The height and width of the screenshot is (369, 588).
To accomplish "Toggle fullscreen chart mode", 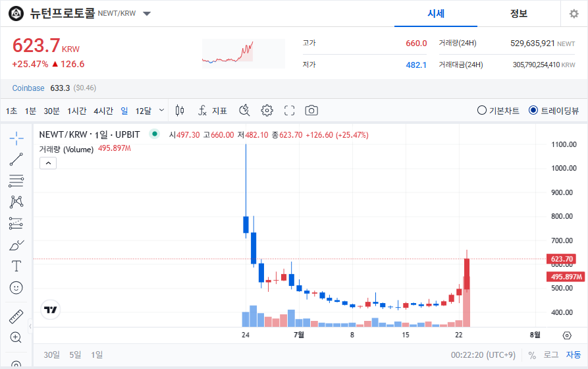I will [289, 111].
